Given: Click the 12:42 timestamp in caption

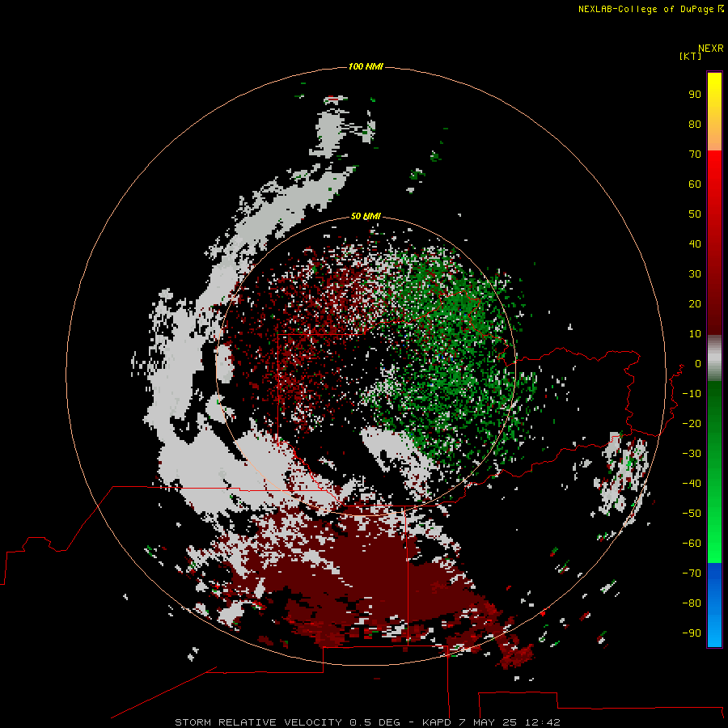Looking at the screenshot, I should tap(543, 722).
